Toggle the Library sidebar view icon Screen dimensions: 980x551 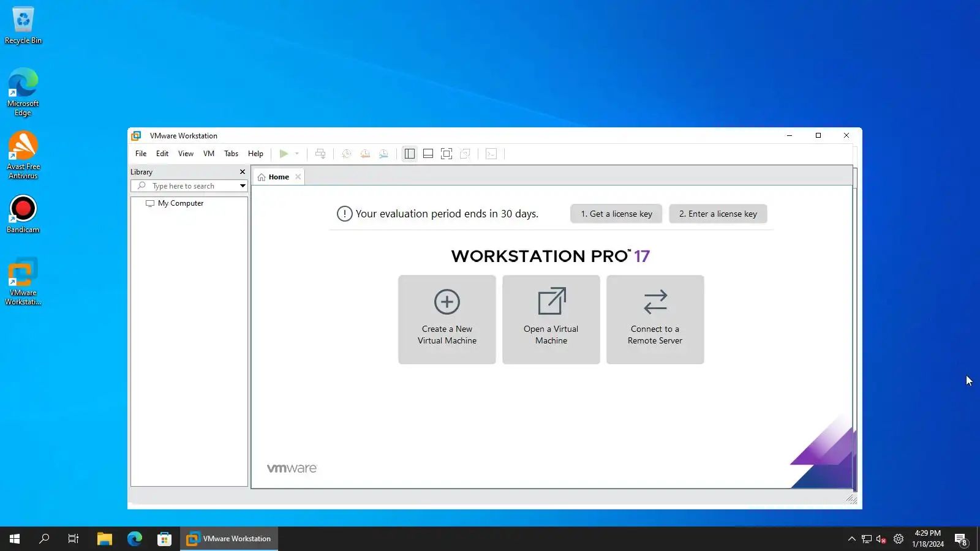410,154
